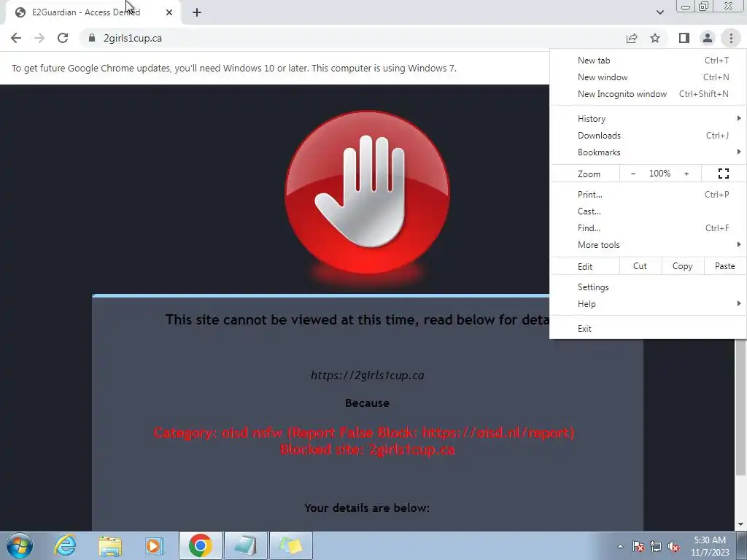747x560 pixels.
Task: Click the blocked URL https://2girls1cup.ca text
Action: (x=368, y=376)
